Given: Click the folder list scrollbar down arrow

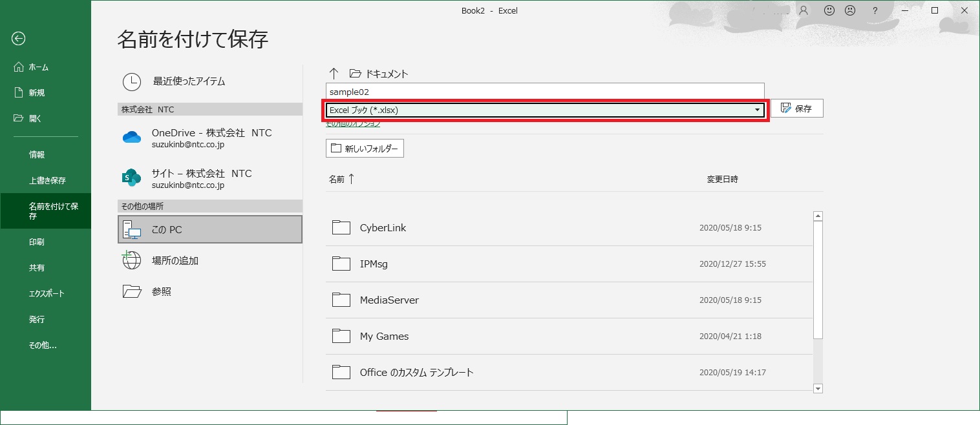Looking at the screenshot, I should click(x=818, y=388).
